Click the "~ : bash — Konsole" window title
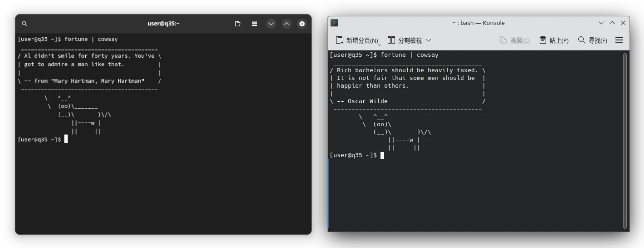 [x=478, y=23]
